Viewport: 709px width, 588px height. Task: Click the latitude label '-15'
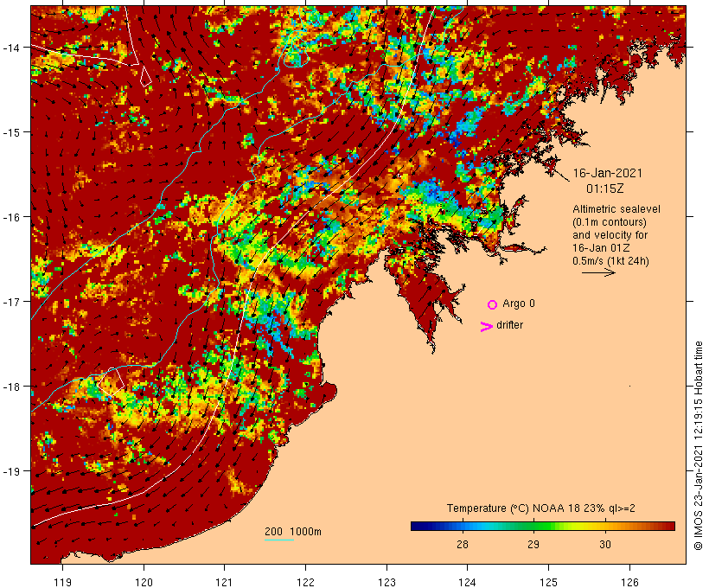coord(11,132)
